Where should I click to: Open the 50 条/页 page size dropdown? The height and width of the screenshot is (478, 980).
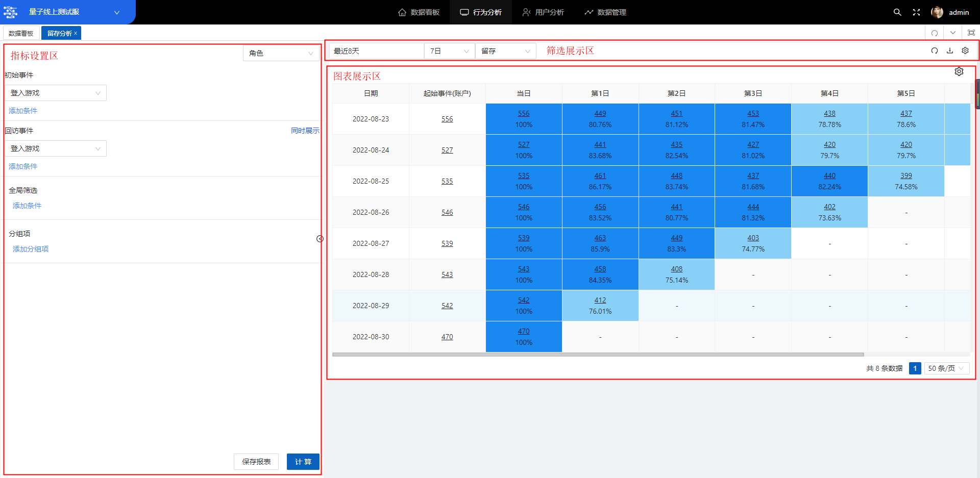pos(947,368)
